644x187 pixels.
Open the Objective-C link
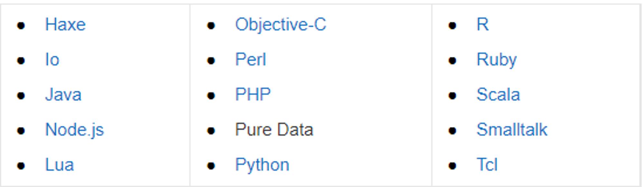281,24
